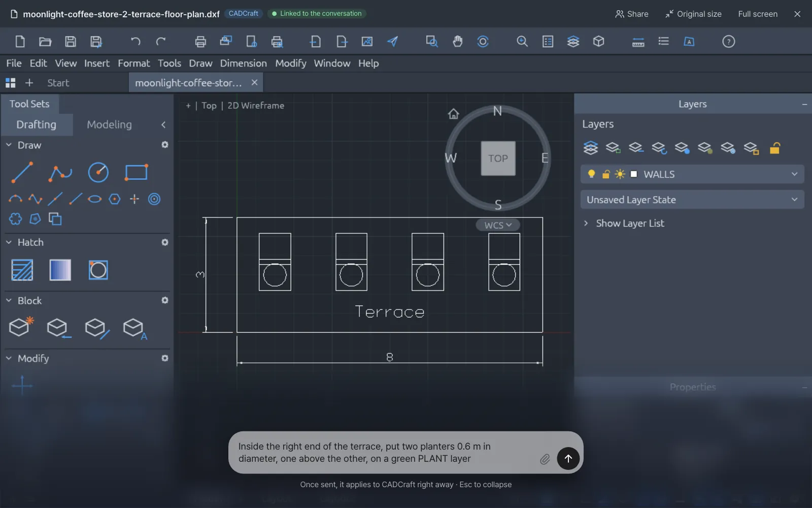812x508 pixels.
Task: Collapse the Draw tool section
Action: click(9, 145)
